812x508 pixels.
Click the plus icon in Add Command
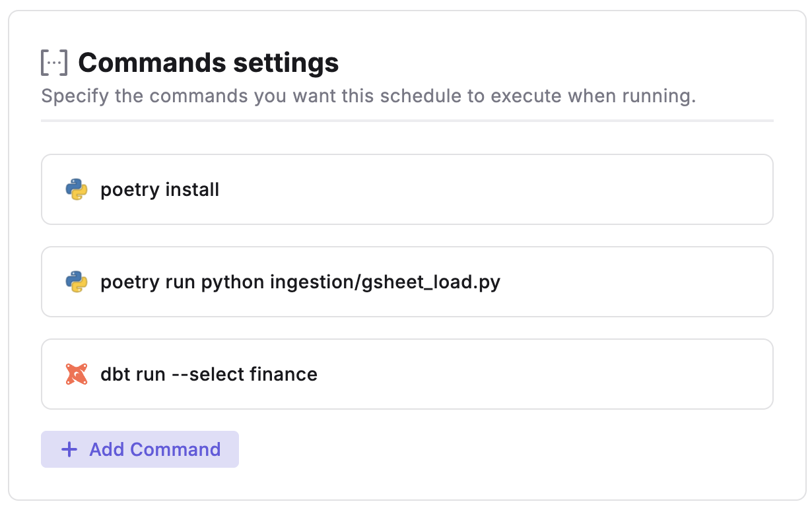tap(69, 450)
